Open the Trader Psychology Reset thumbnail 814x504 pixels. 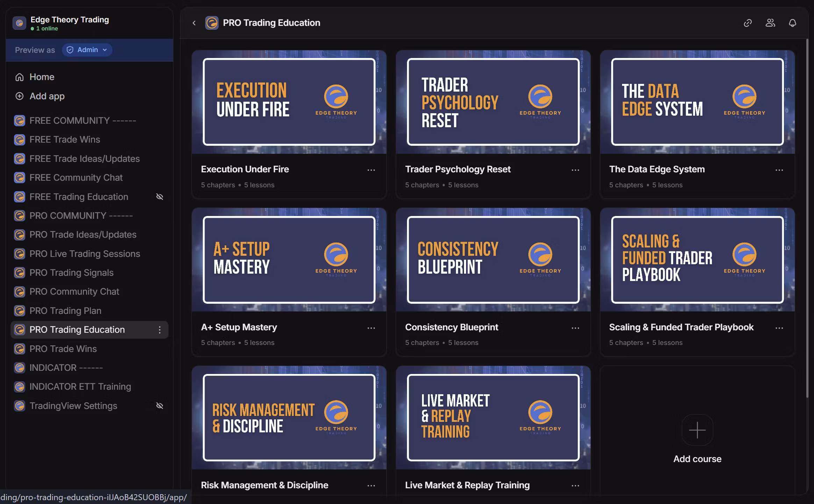pyautogui.click(x=493, y=102)
